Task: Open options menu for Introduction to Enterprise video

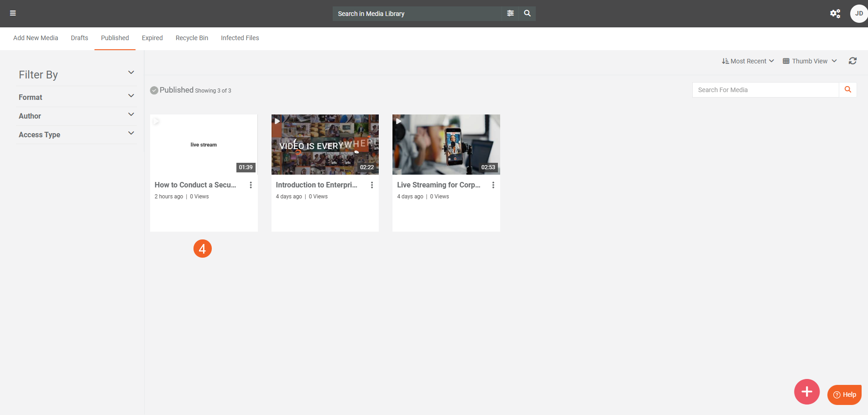Action: pos(371,185)
